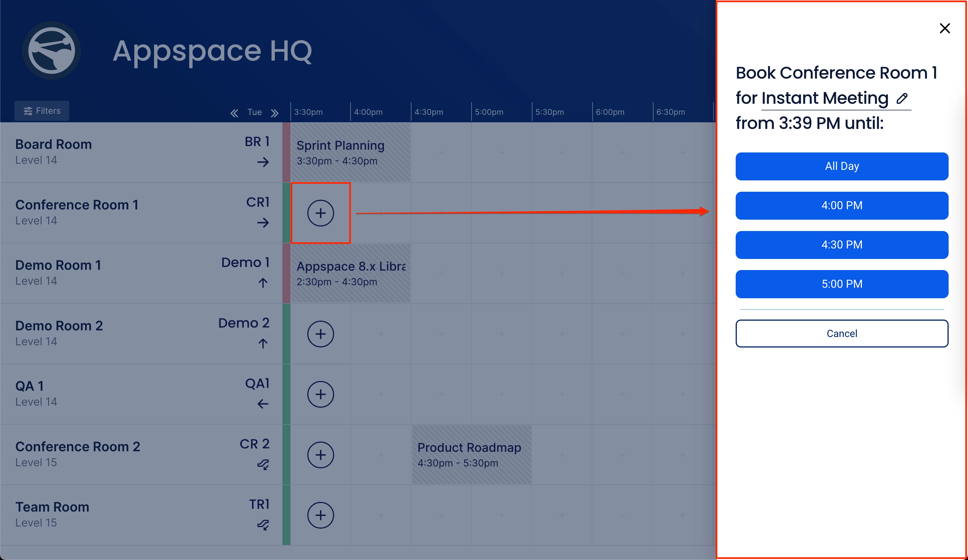Image resolution: width=968 pixels, height=560 pixels.
Task: Click the plus icon in the Conference Room 1 row
Action: click(x=320, y=213)
